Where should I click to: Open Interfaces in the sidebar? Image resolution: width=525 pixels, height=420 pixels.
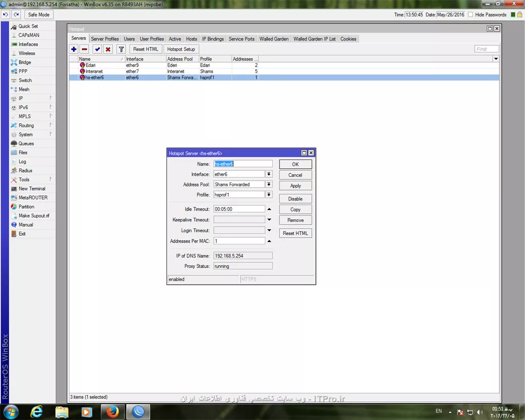click(32, 44)
